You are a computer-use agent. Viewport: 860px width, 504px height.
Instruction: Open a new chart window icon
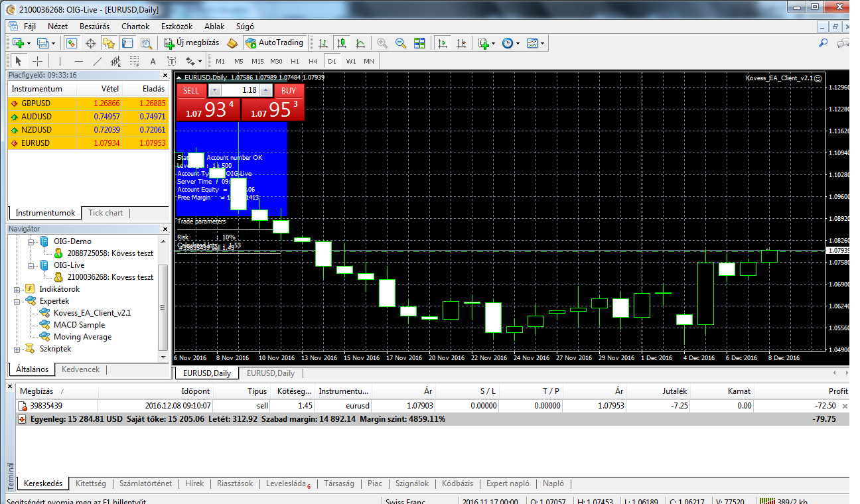click(x=18, y=42)
